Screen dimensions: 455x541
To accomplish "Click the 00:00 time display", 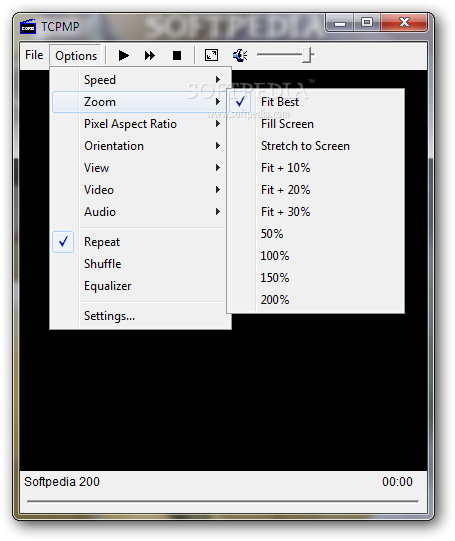I will click(x=397, y=482).
